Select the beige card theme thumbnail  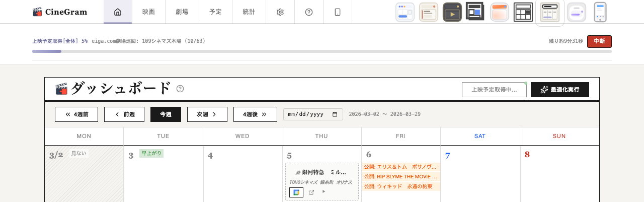[x=429, y=12]
